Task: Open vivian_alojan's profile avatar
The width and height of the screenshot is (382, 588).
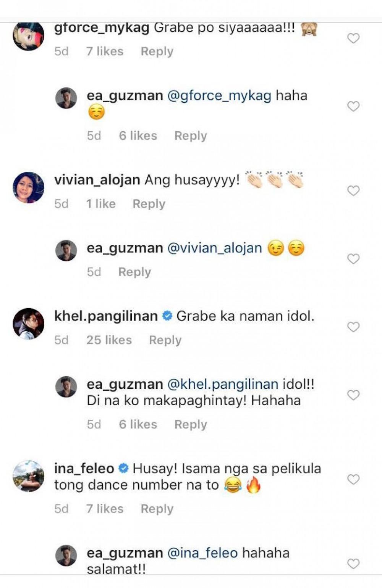Action: point(28,187)
